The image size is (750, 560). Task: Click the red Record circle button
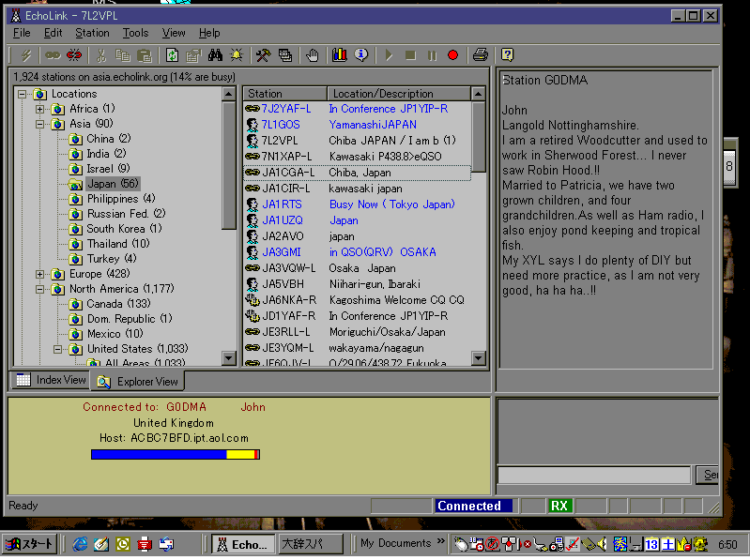[453, 55]
